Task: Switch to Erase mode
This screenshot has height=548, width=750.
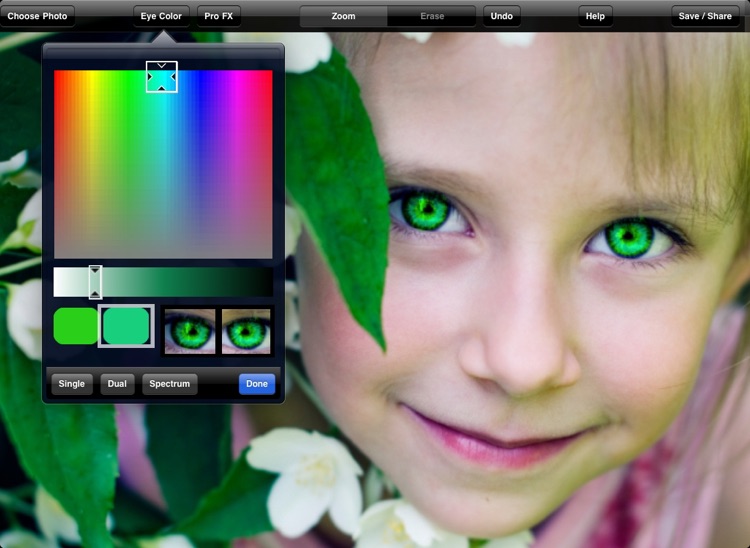Action: (x=432, y=16)
